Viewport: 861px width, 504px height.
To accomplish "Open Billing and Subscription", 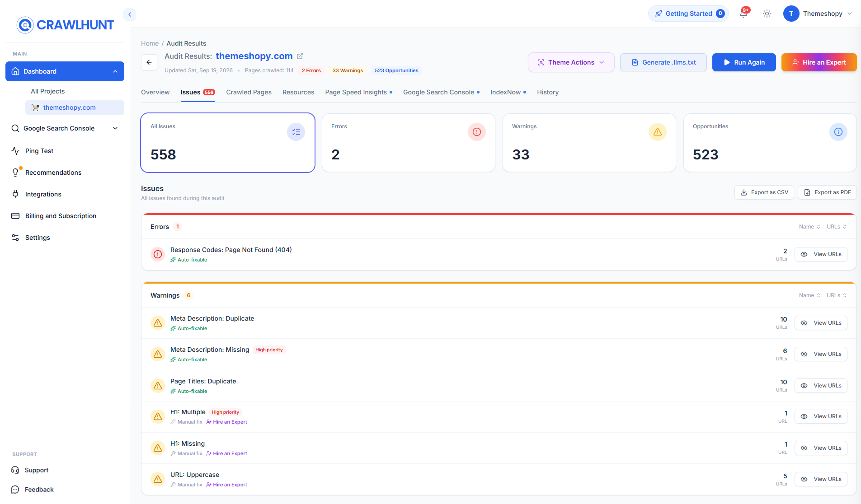I will (x=65, y=216).
